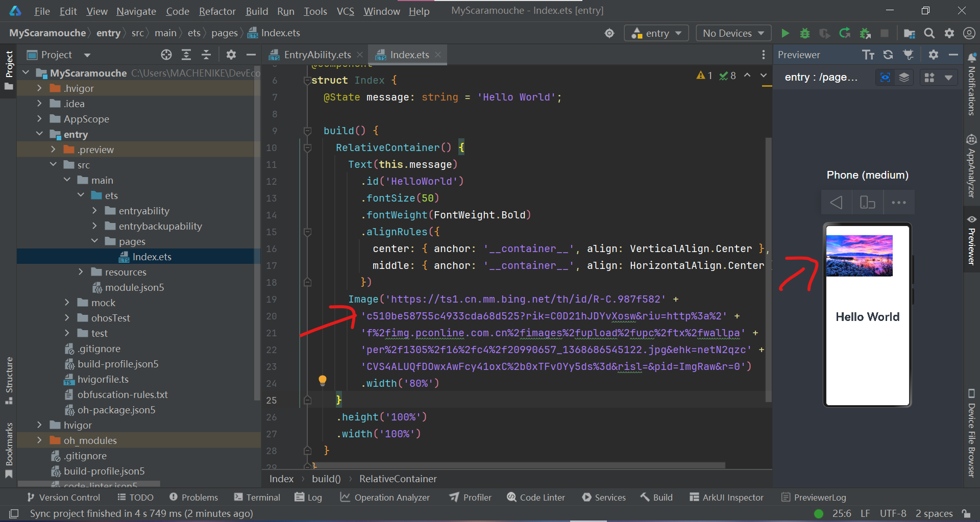Go to previous highlighted error arrow
Viewport: 980px width, 522px height.
tap(747, 76)
